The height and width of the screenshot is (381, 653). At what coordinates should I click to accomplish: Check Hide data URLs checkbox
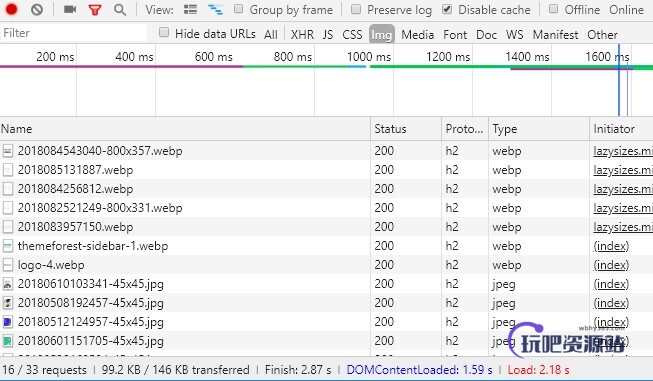164,32
